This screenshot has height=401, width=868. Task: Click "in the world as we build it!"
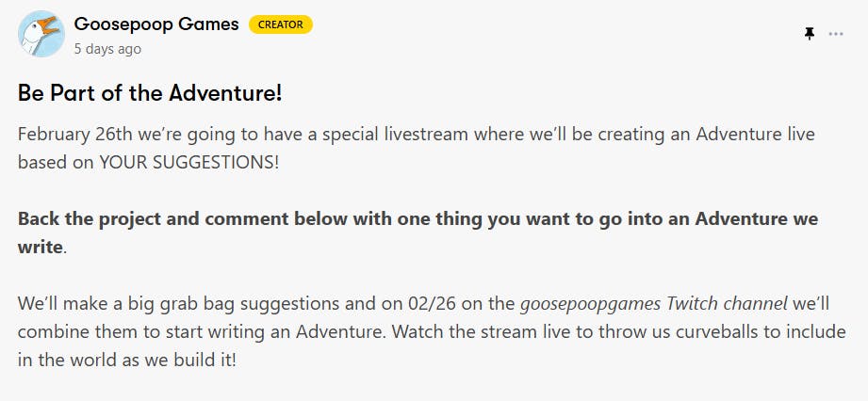point(127,361)
